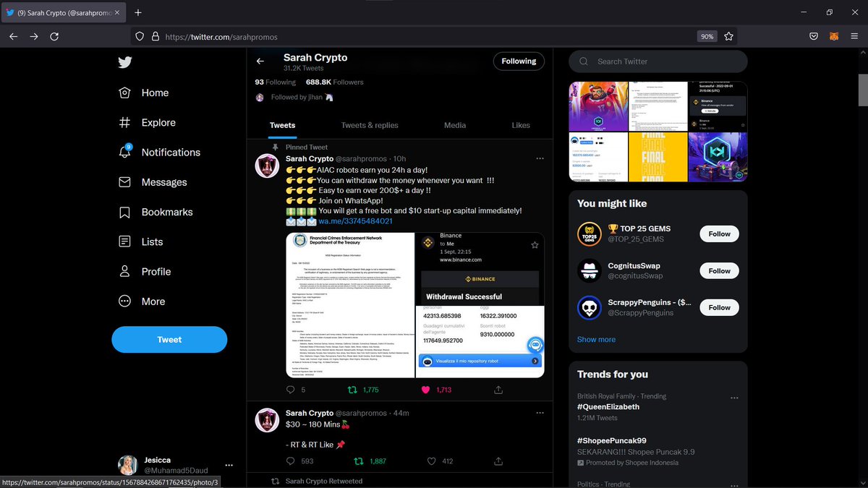This screenshot has height=488, width=868.
Task: Bookmark this page with the star
Action: point(728,36)
